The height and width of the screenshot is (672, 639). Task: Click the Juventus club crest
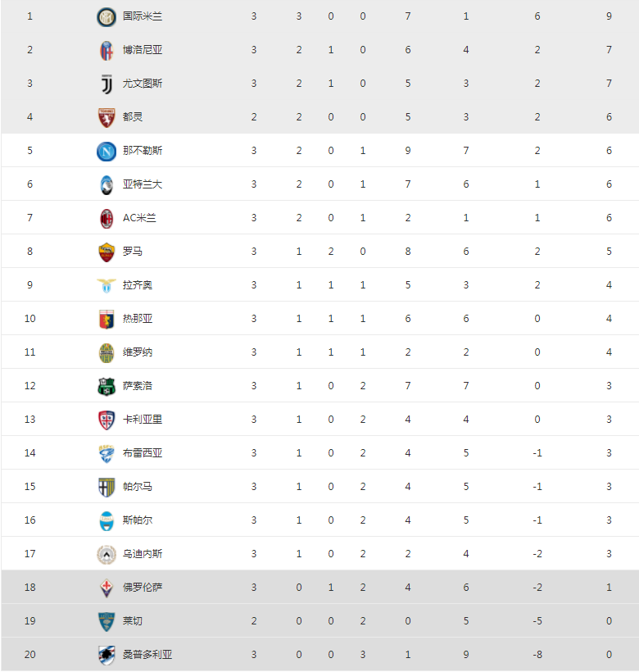107,84
